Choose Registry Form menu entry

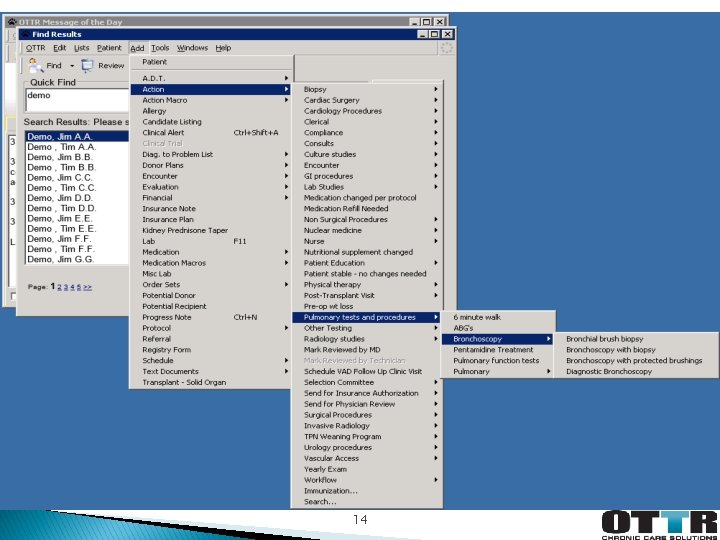(211, 350)
